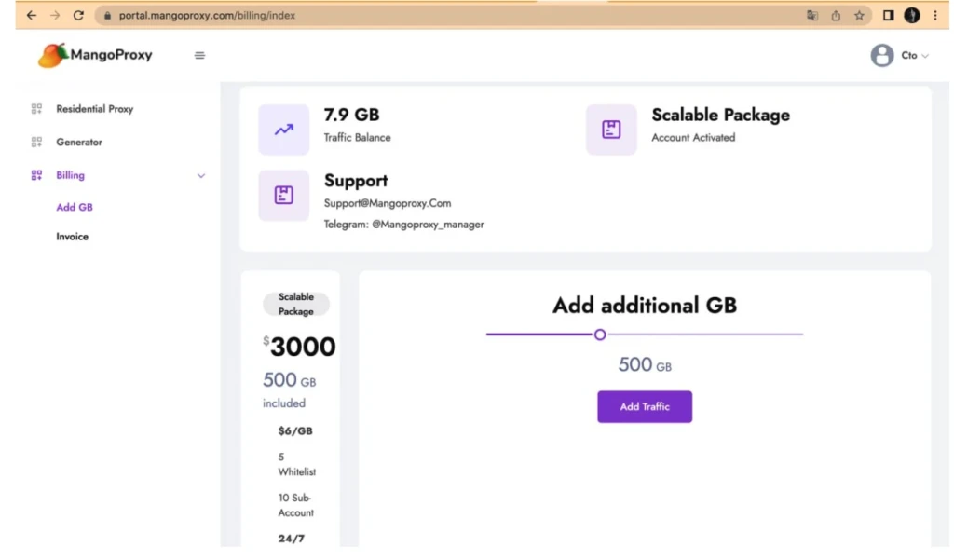
Task: Open Residential Proxy in the sidebar
Action: pyautogui.click(x=94, y=109)
